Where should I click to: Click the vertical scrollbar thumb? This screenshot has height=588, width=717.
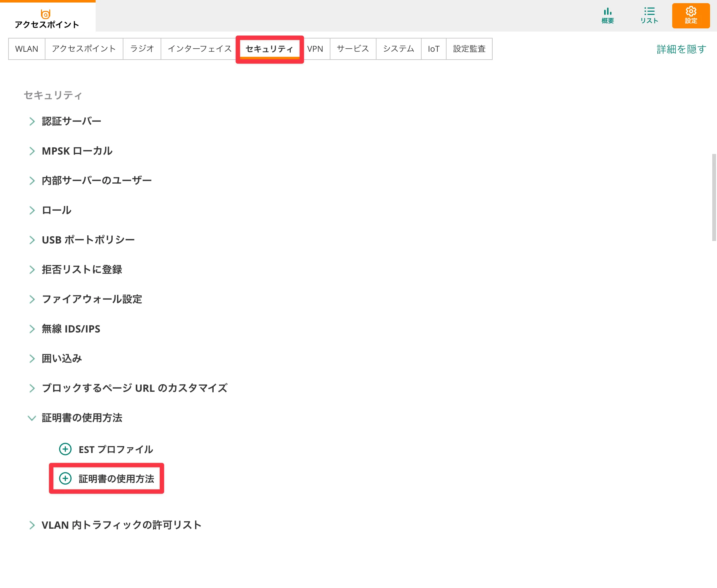coord(714,197)
